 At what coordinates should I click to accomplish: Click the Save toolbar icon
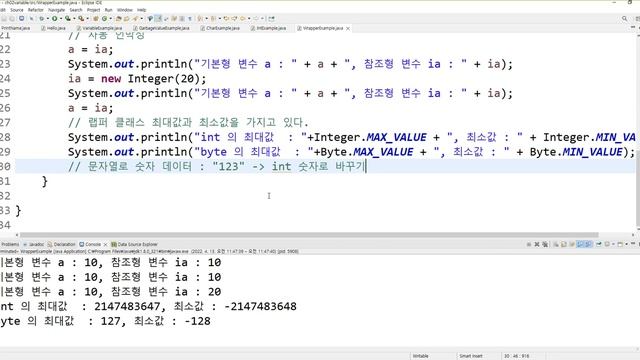4,18
